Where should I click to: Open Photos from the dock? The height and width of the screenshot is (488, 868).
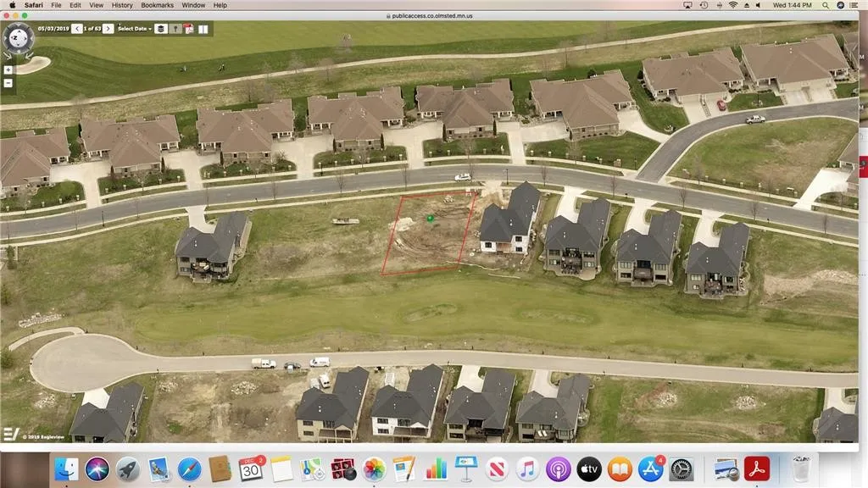(x=374, y=469)
